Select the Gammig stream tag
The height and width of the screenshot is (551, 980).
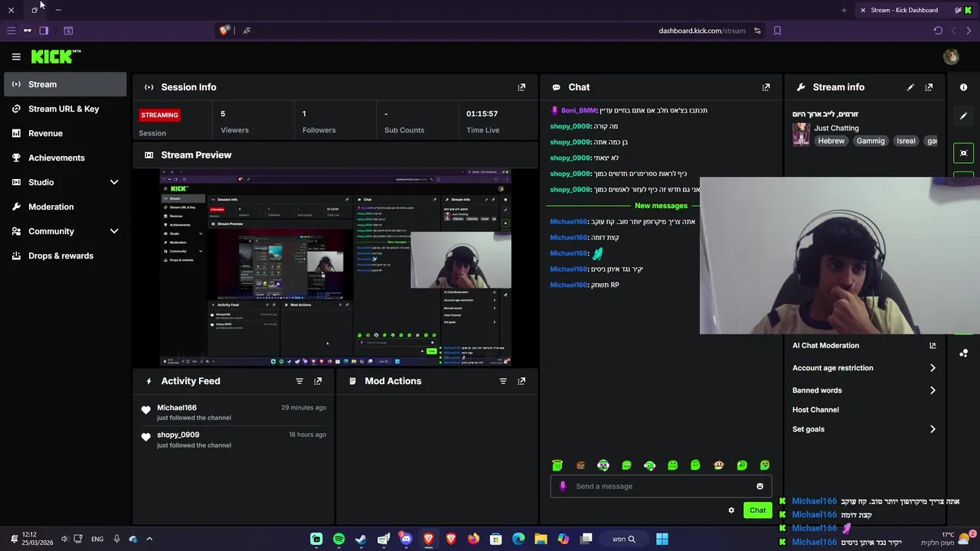[871, 141]
